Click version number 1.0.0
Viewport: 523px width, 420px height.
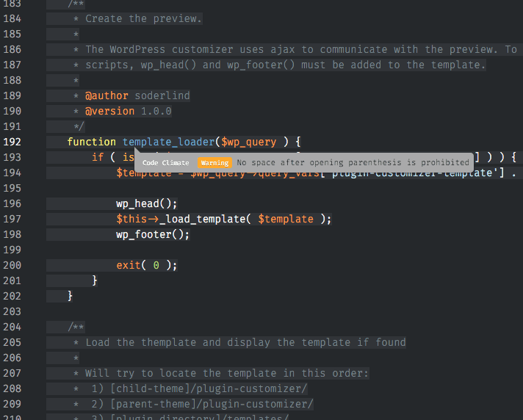[x=156, y=112]
